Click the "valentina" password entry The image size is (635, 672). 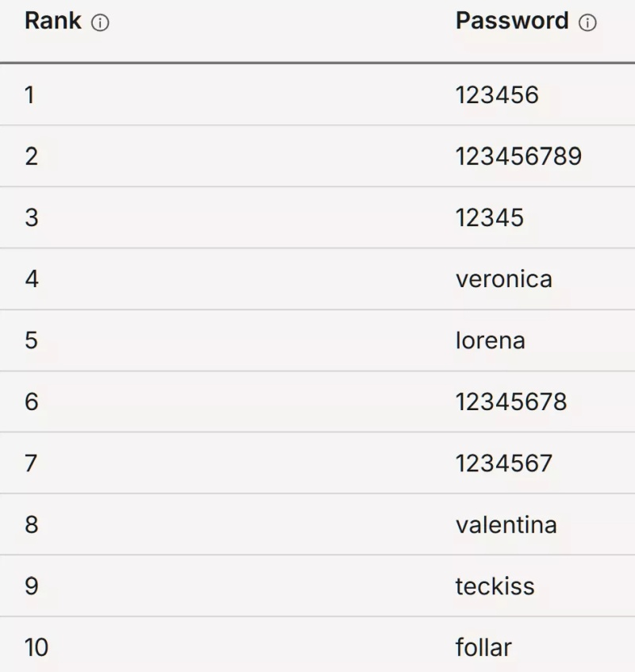point(506,524)
